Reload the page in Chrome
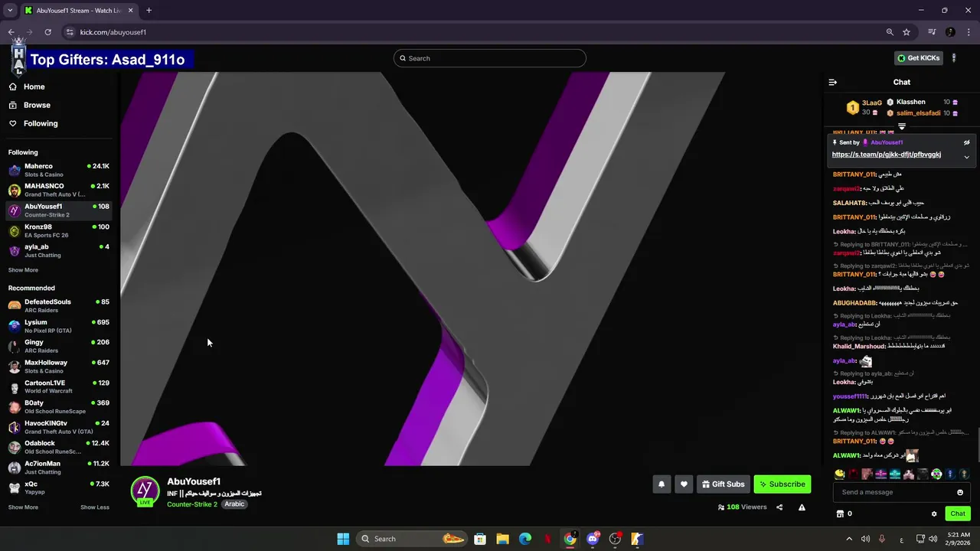Viewport: 980px width, 551px height. 47,32
